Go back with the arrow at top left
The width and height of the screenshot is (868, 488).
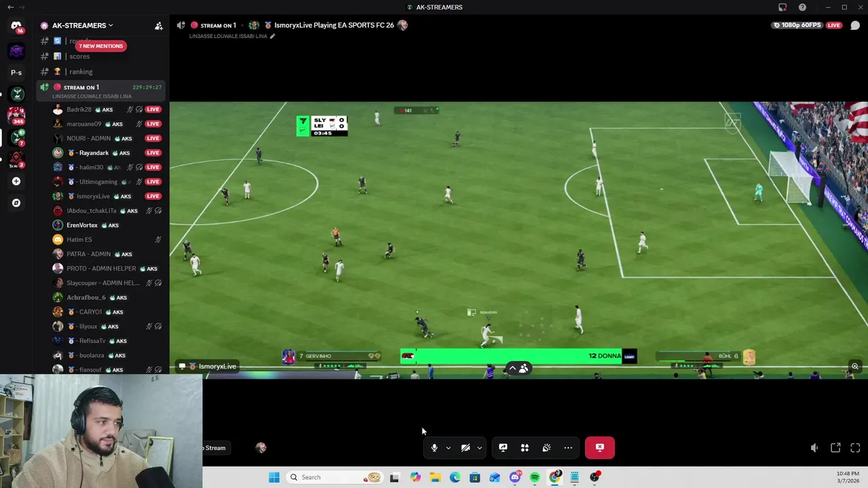(x=10, y=7)
